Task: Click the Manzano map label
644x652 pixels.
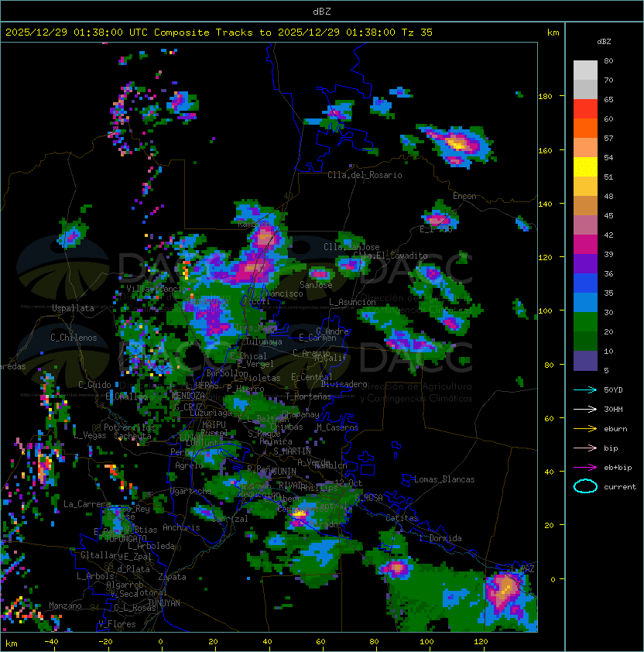Action: [65, 606]
